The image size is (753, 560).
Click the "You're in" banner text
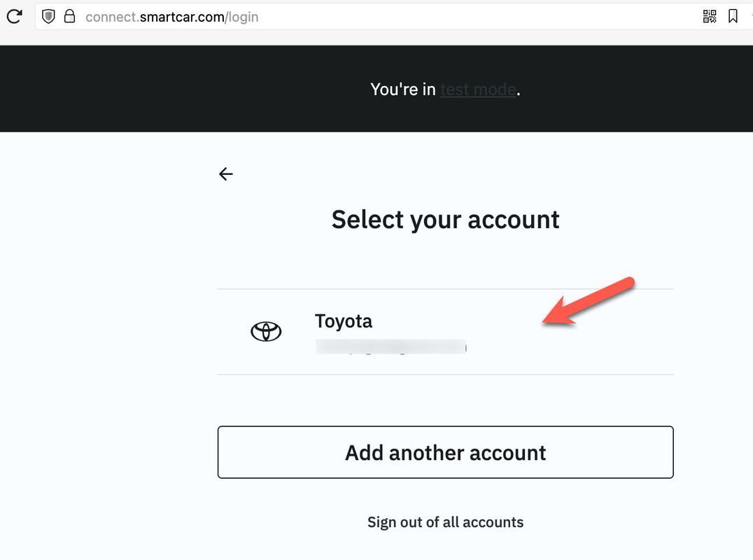(x=402, y=90)
